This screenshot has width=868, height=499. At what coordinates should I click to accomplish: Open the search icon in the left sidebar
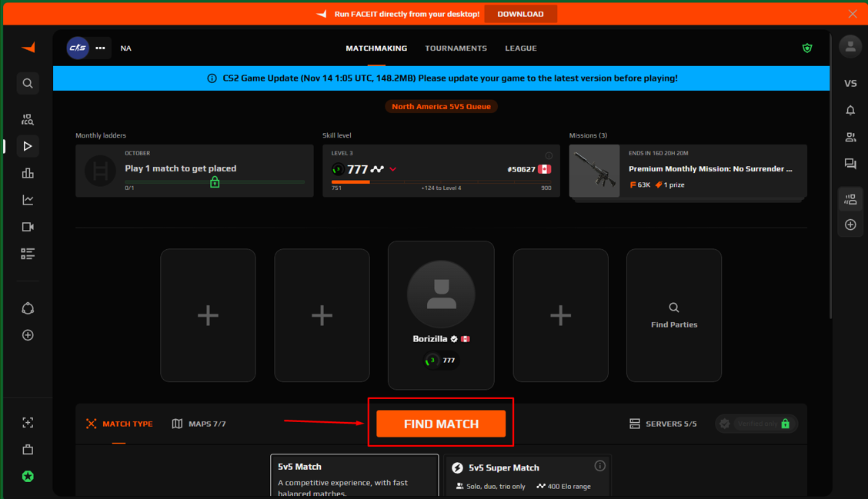[x=28, y=83]
